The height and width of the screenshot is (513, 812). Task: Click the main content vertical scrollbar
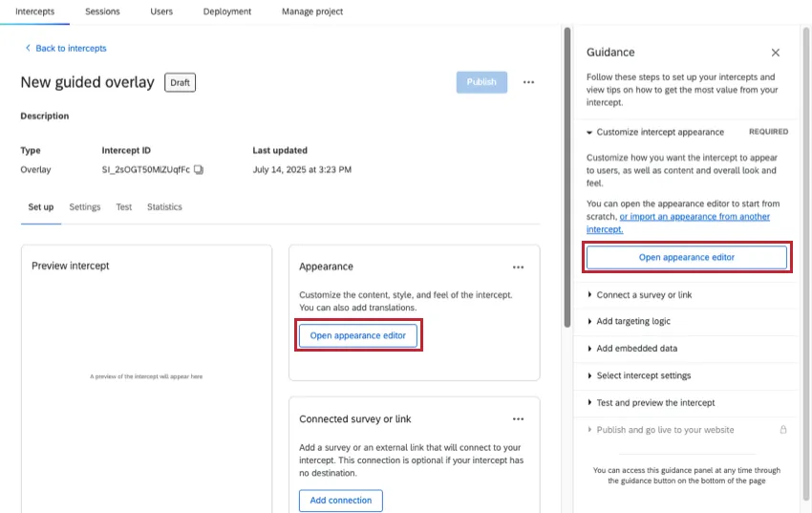coord(567,177)
